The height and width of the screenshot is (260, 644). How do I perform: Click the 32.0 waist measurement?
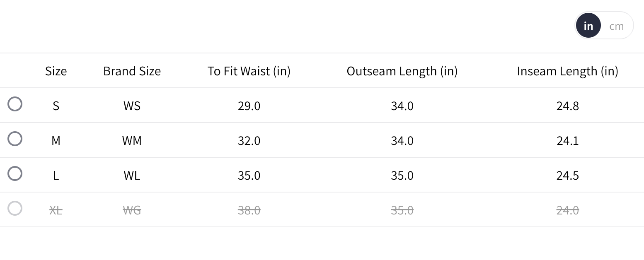pyautogui.click(x=249, y=141)
